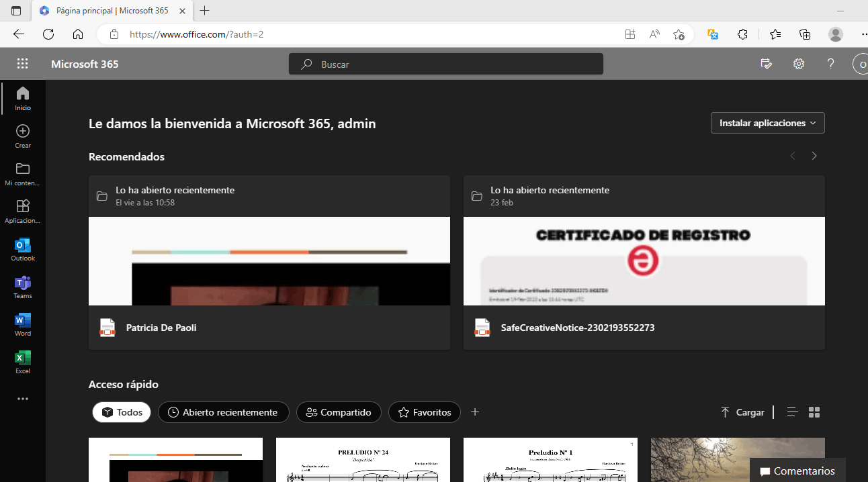Open browser extensions puzzle icon
This screenshot has height=482, width=868.
point(742,34)
